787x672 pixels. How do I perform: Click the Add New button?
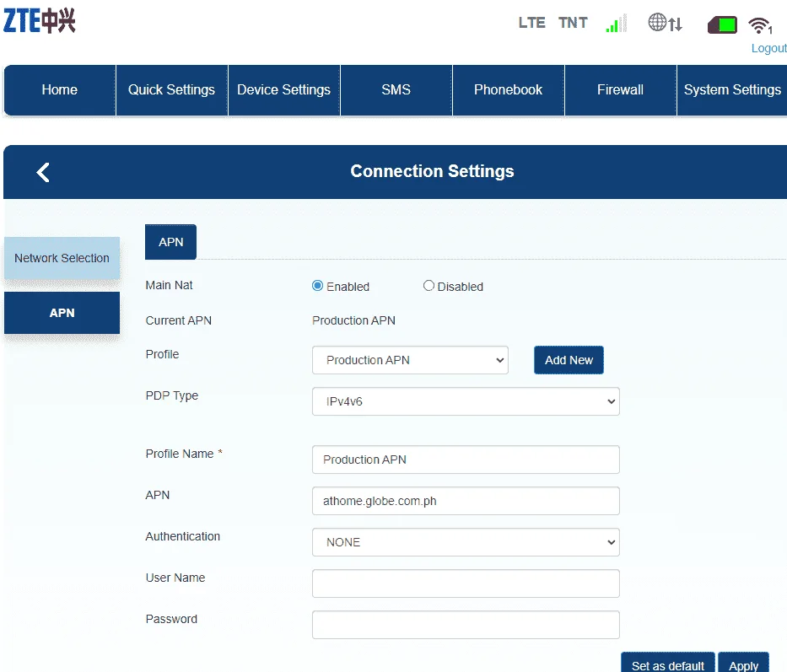[569, 360]
